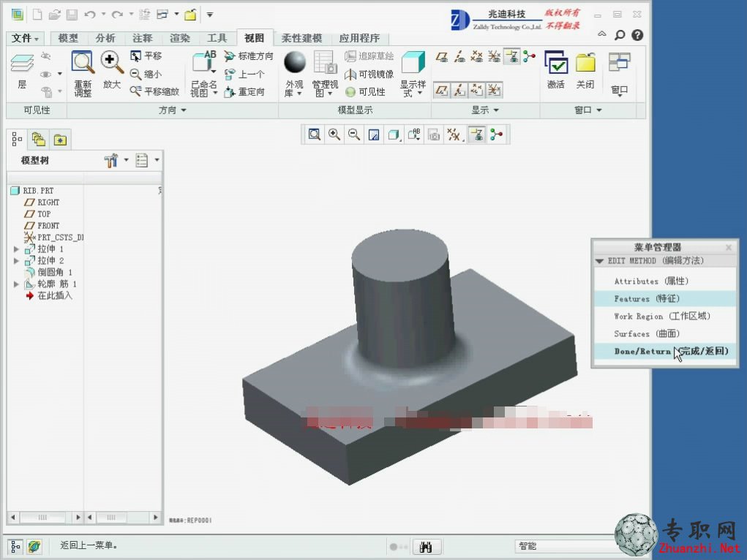Select the TOP datum plane in model tree
Viewport: 747px width, 560px height.
[x=37, y=214]
